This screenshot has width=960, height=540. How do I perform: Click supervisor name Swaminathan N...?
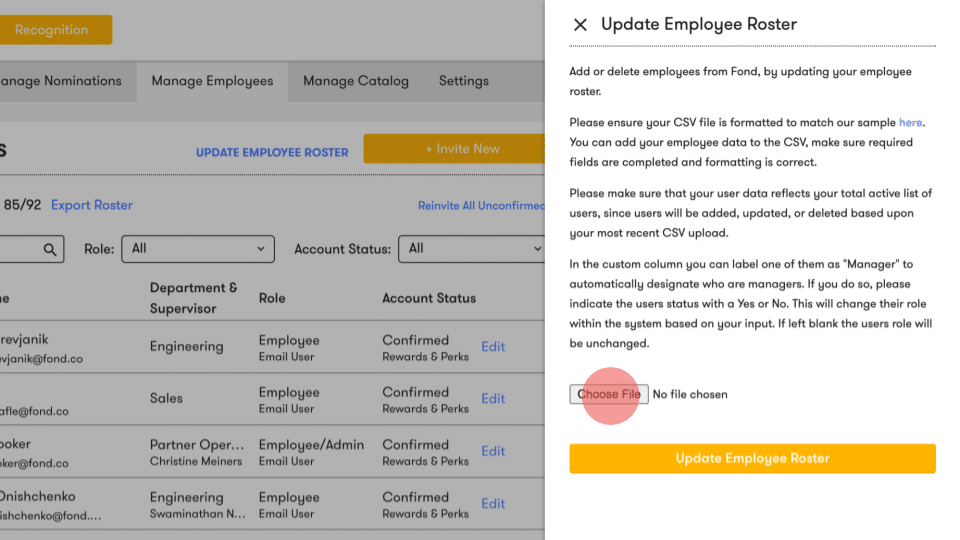click(197, 514)
